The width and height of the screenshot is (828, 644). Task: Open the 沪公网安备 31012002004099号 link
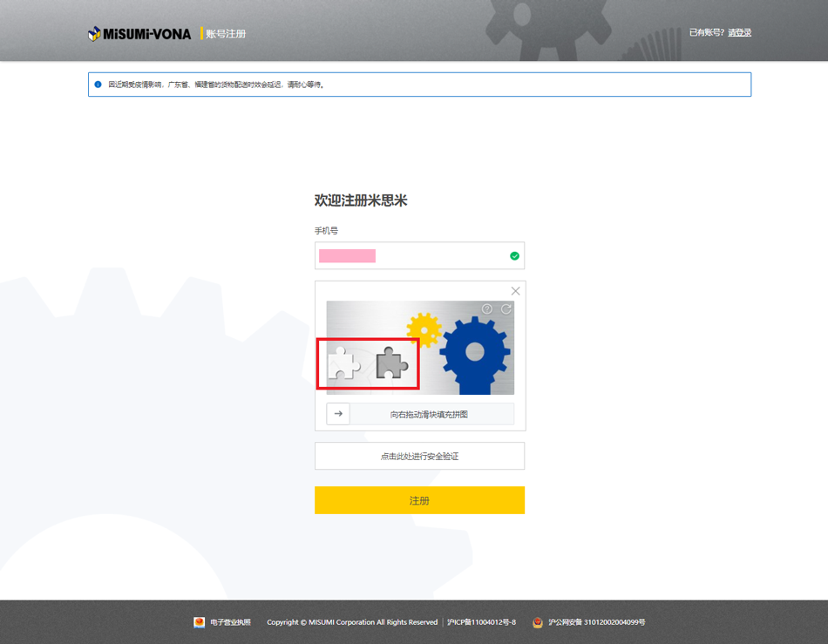(597, 622)
